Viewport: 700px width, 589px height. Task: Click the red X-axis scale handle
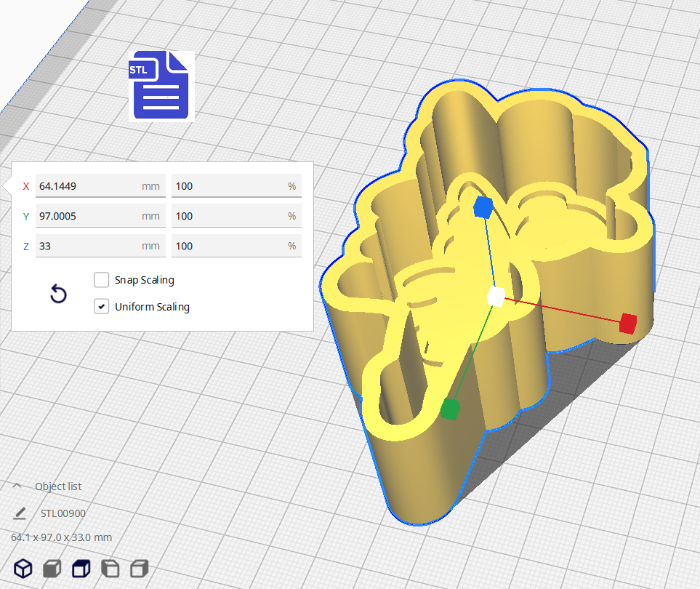click(x=627, y=324)
